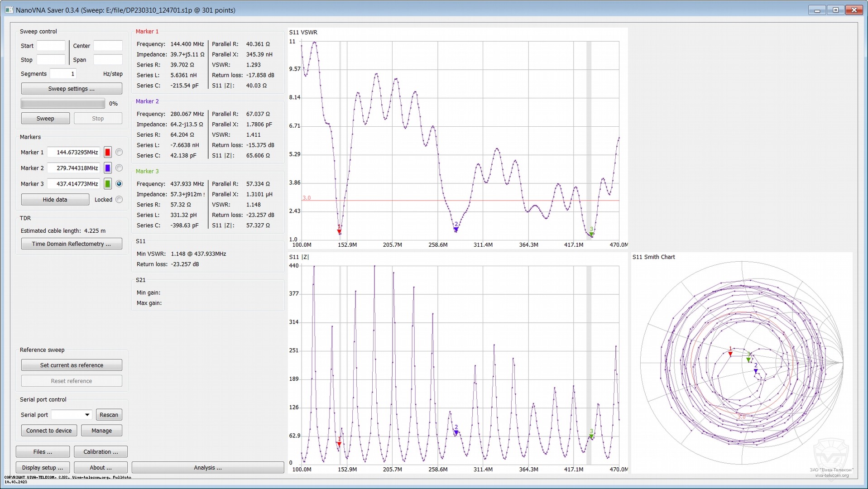Open Marker 1 red color swatch
Viewport: 868px width, 489px height.
pyautogui.click(x=108, y=152)
